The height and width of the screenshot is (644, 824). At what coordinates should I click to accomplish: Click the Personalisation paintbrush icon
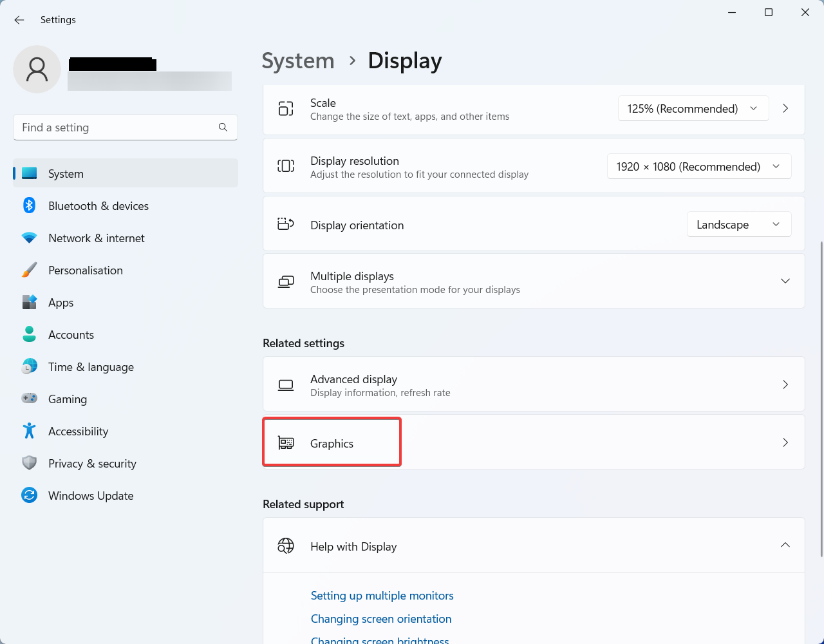(x=29, y=270)
